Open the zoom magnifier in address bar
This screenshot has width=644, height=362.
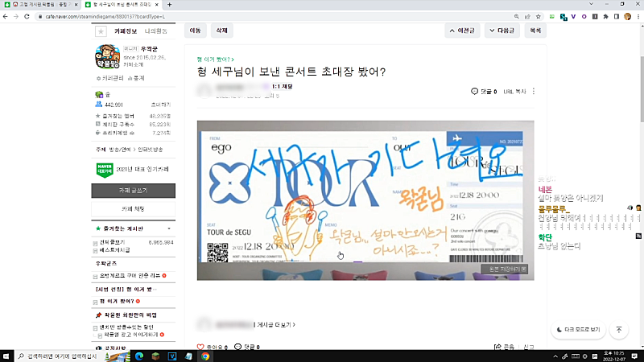516,16
